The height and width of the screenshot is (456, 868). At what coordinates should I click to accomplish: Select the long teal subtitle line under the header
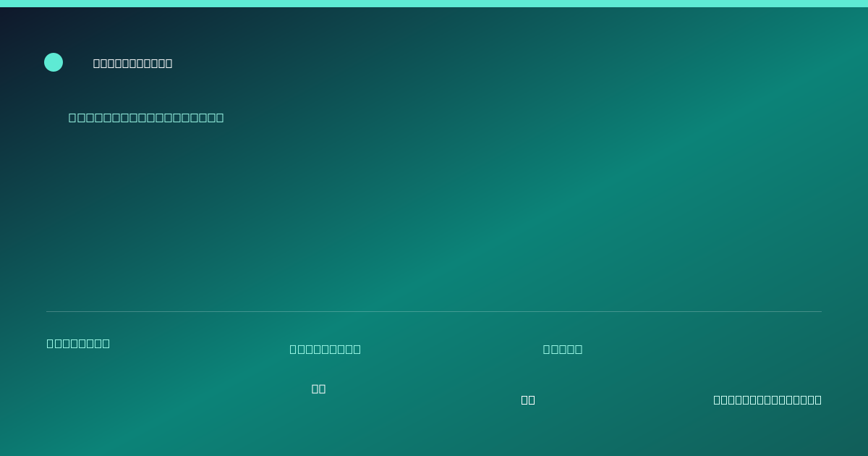[x=146, y=117]
